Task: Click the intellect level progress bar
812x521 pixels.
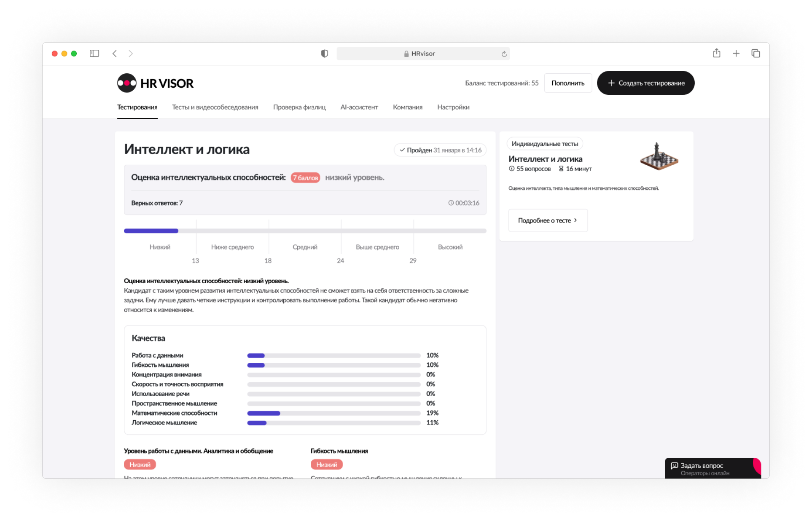Action: 305,231
